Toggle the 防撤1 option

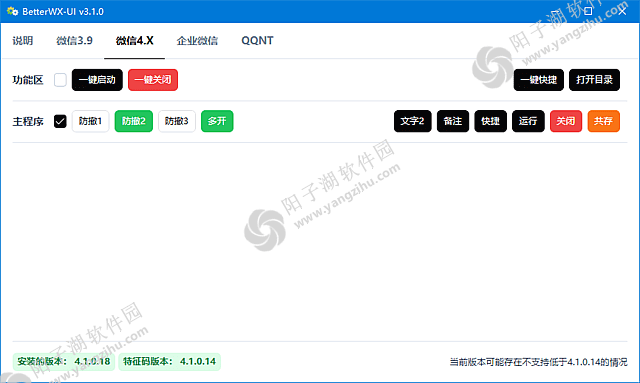[90, 121]
